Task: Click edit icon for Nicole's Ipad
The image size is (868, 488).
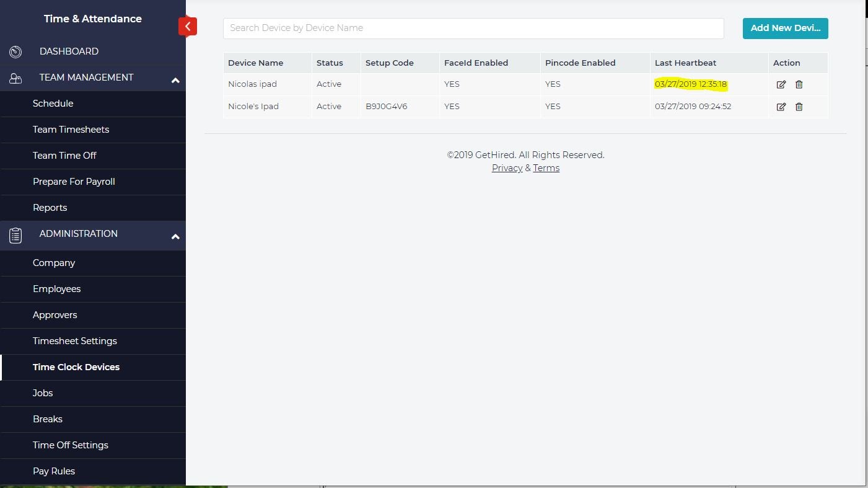Action: (x=781, y=107)
